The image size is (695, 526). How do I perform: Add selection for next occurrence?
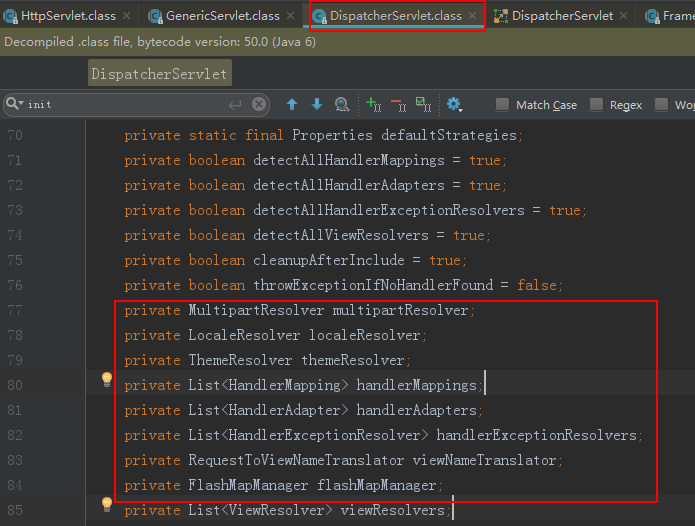point(373,105)
